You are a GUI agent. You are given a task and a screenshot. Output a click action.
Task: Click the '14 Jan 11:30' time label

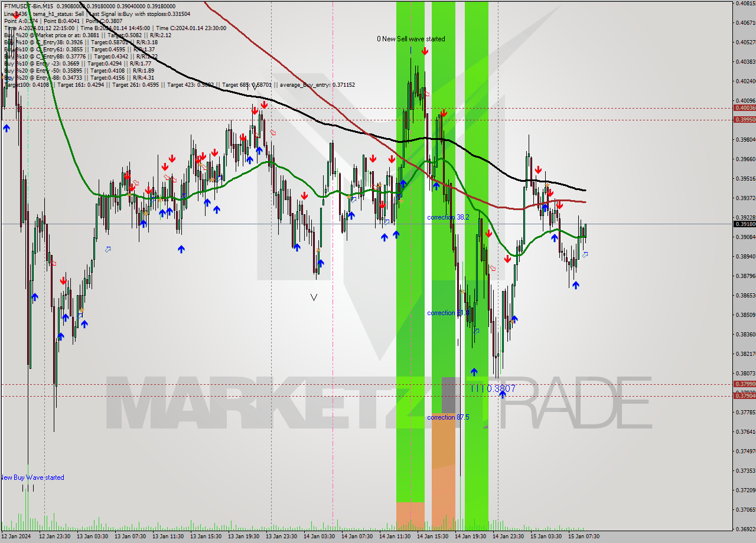tap(395, 537)
